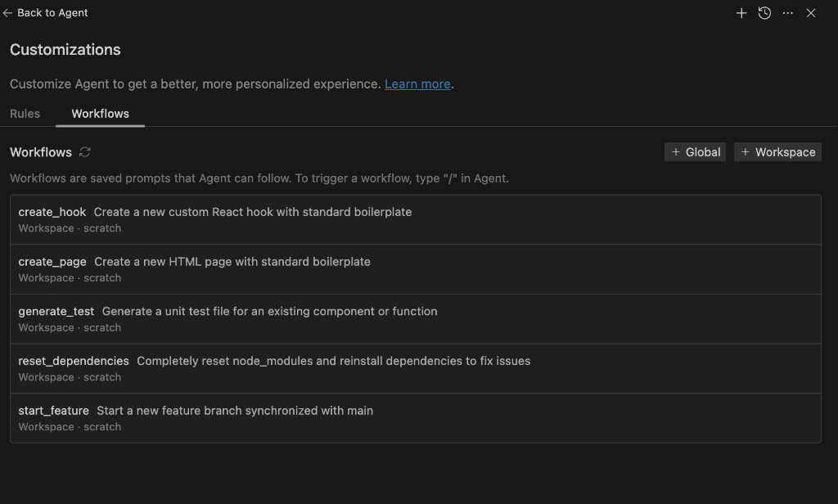Click description 'Create a new custom React hook with standard boilerplate'

253,212
